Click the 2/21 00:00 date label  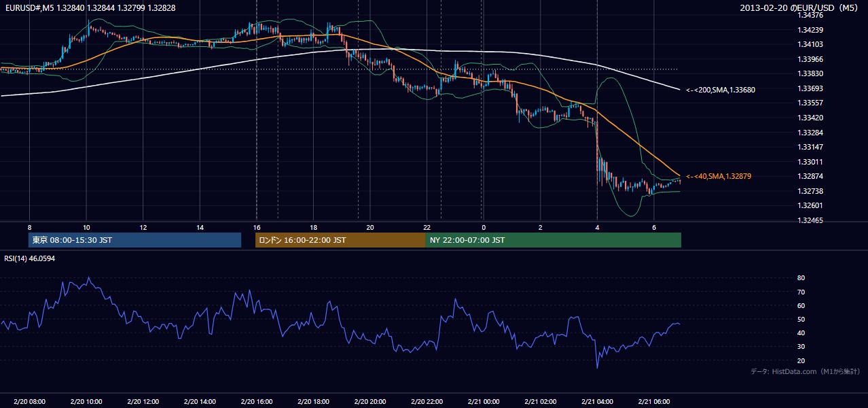pos(483,402)
